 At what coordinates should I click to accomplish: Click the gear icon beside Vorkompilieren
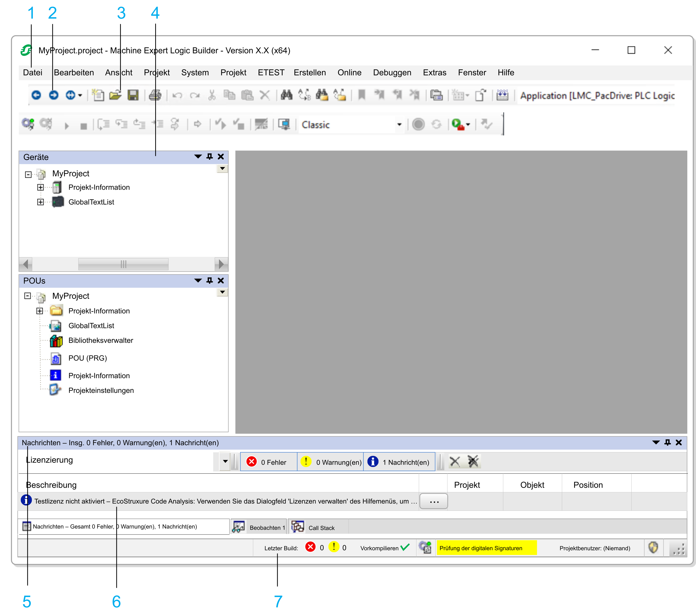(x=425, y=547)
